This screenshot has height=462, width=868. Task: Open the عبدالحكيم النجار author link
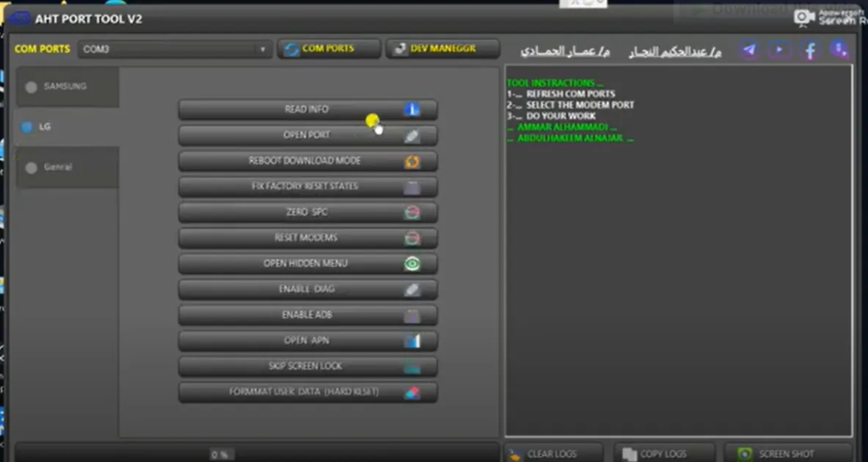click(675, 52)
